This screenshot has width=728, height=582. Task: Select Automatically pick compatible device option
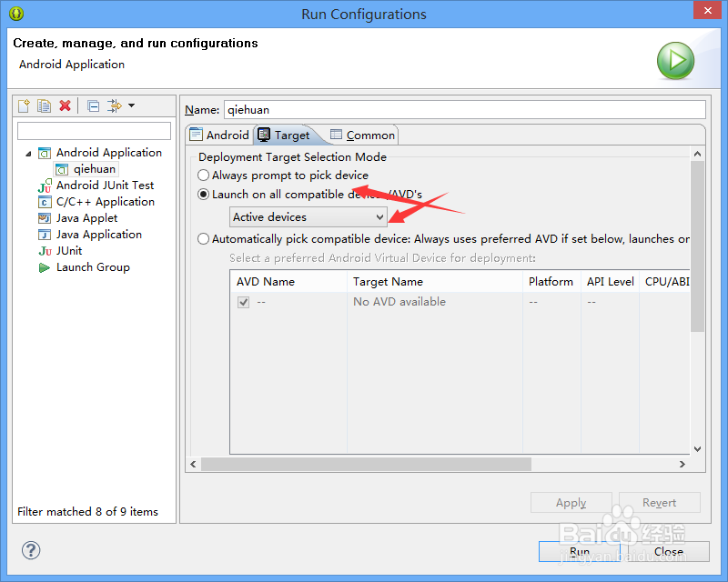coord(443,239)
